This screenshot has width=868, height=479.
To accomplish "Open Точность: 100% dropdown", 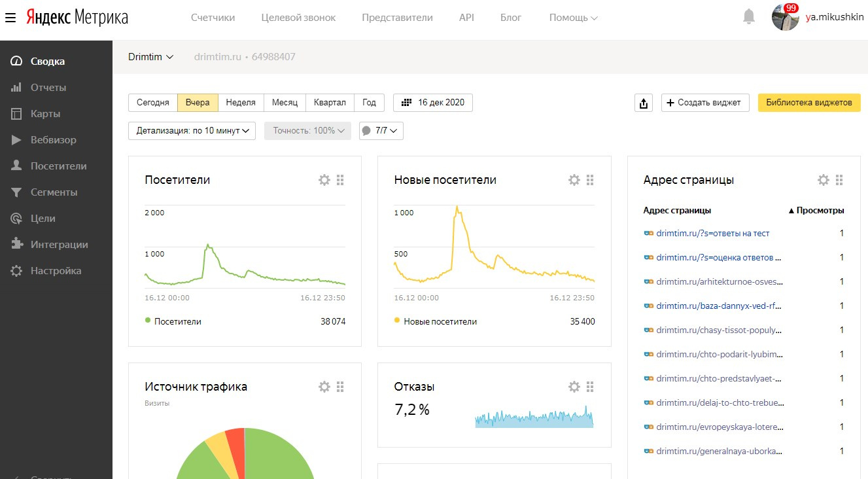I will 307,131.
